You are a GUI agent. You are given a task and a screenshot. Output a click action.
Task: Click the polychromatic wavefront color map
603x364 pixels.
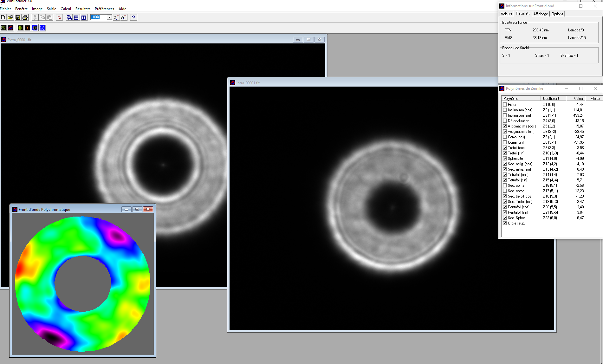(83, 284)
